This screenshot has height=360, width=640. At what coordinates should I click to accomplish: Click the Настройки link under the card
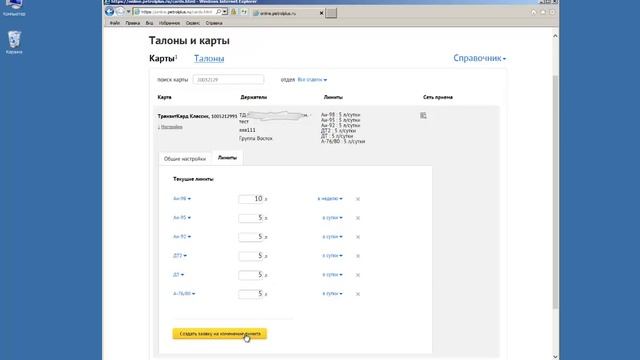[x=171, y=127]
